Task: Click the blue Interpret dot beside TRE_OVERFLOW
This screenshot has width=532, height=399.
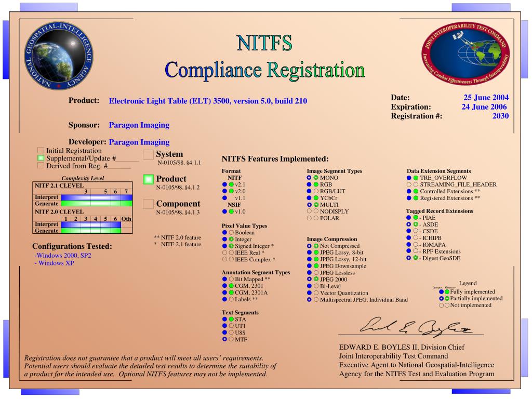Action: (409, 178)
